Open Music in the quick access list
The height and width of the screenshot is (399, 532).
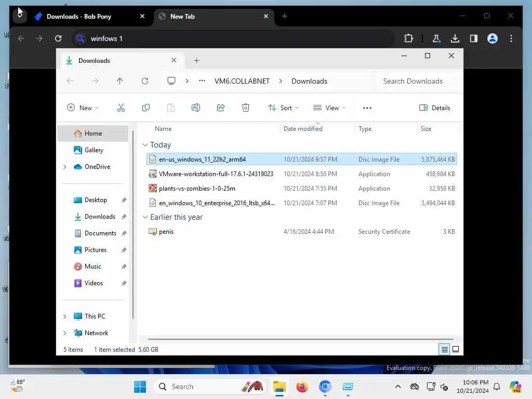92,267
